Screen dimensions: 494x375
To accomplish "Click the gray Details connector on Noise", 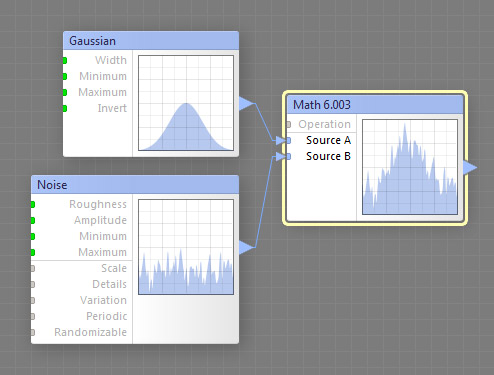I will point(33,284).
